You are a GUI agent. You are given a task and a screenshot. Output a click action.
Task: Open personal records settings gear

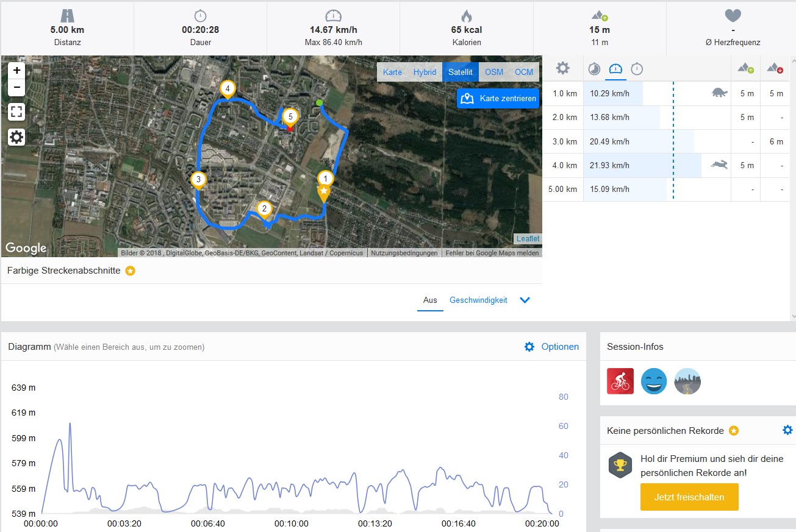click(x=787, y=430)
